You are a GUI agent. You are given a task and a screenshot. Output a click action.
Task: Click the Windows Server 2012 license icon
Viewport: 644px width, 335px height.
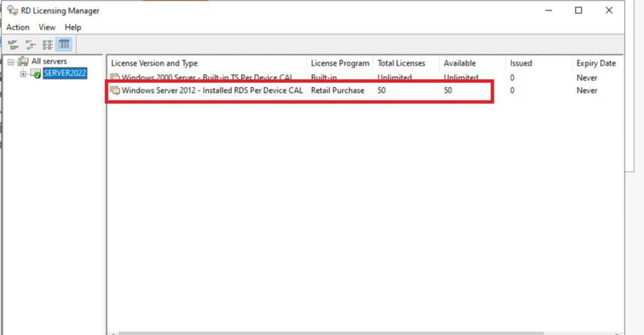click(114, 91)
